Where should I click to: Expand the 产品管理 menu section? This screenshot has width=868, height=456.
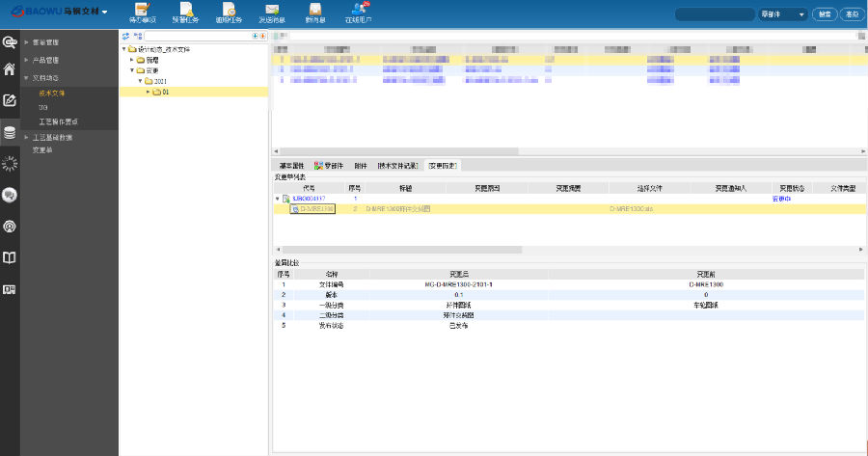point(46,60)
